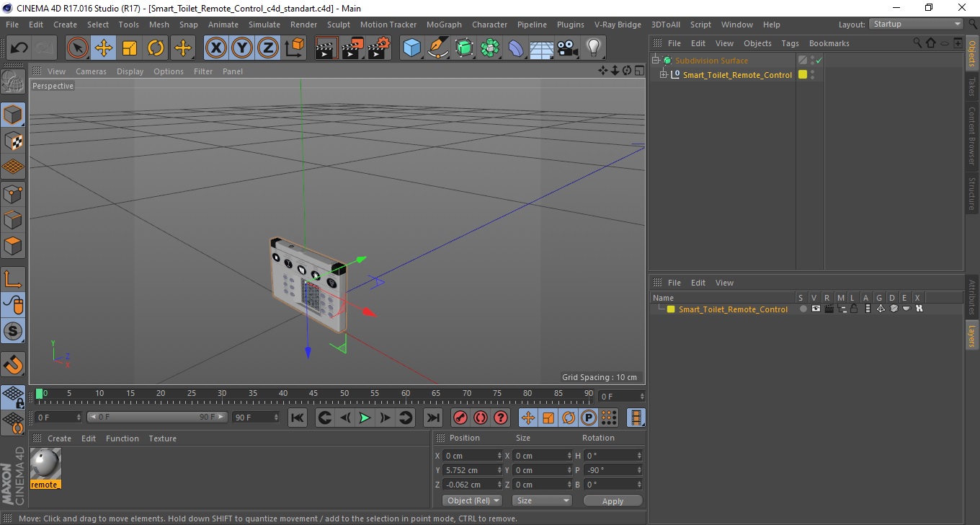Click the yellow layer color in Layers panel

[671, 309]
